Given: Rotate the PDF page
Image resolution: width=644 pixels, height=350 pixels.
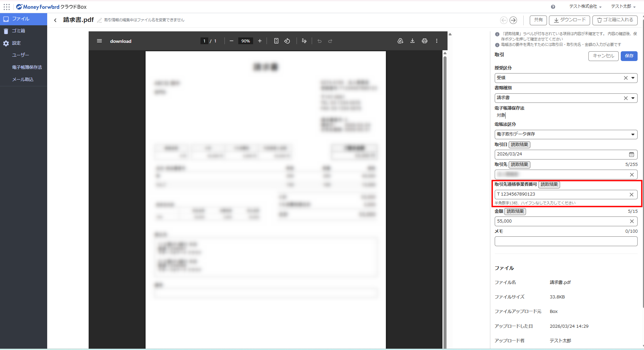Looking at the screenshot, I should click(287, 41).
